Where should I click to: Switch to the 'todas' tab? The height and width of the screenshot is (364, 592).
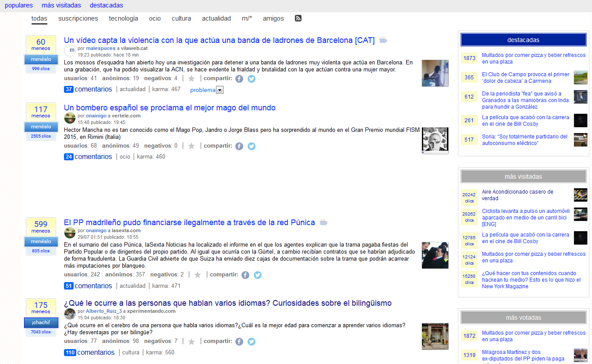[x=39, y=18]
